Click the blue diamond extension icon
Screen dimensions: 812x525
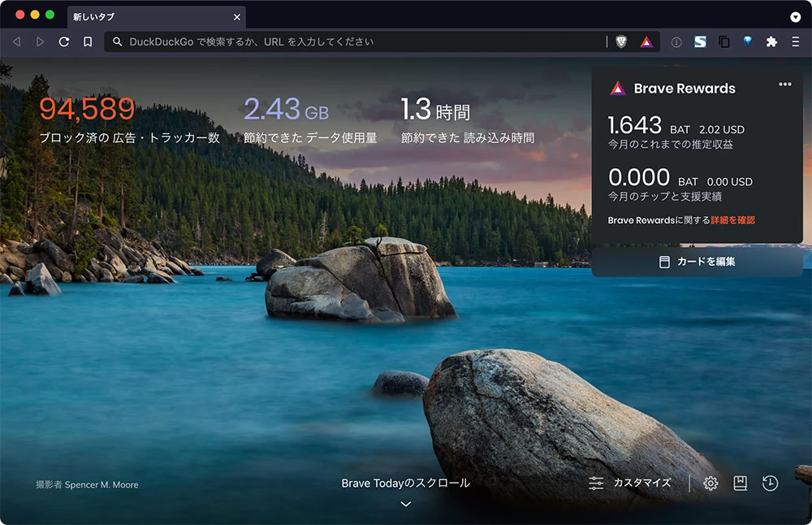[x=747, y=41]
